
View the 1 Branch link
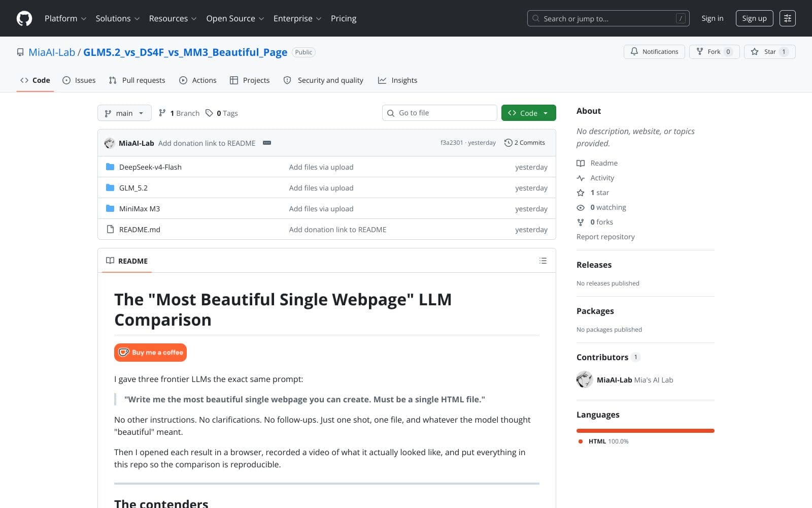[x=179, y=113]
